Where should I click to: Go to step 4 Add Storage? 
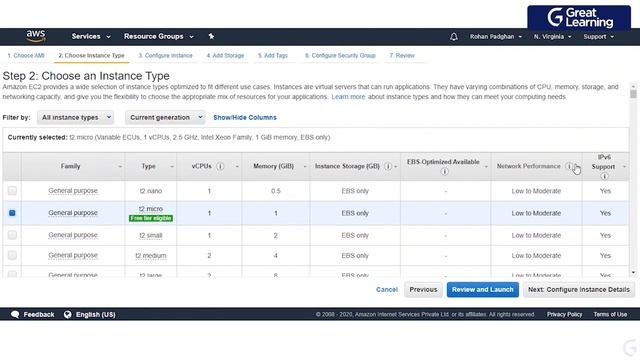click(x=225, y=56)
